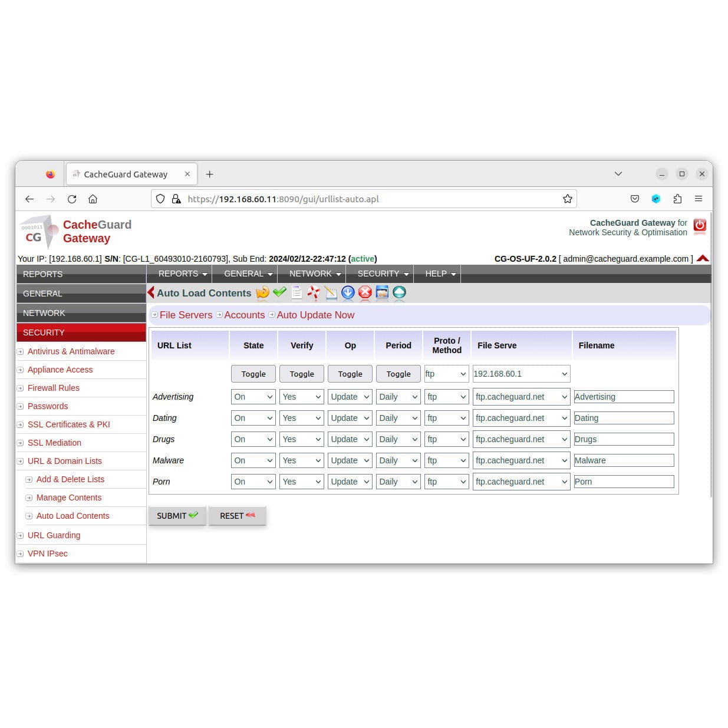Screen dimensions: 728x728
Task: Open the HELP menu
Action: [437, 274]
